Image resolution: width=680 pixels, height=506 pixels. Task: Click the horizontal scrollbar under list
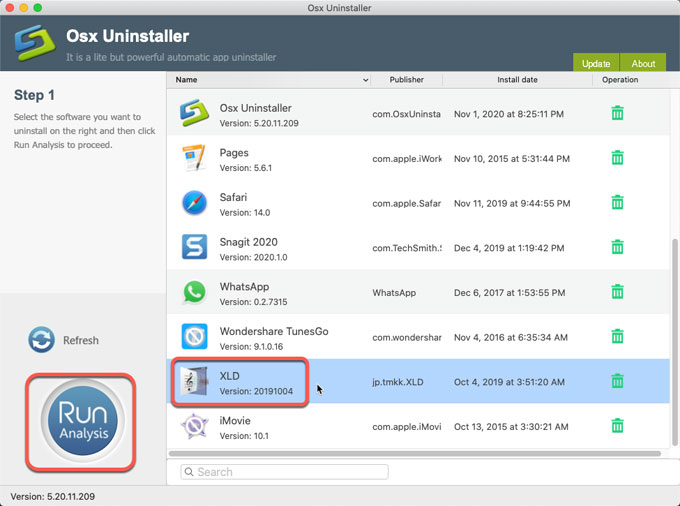[x=415, y=454]
